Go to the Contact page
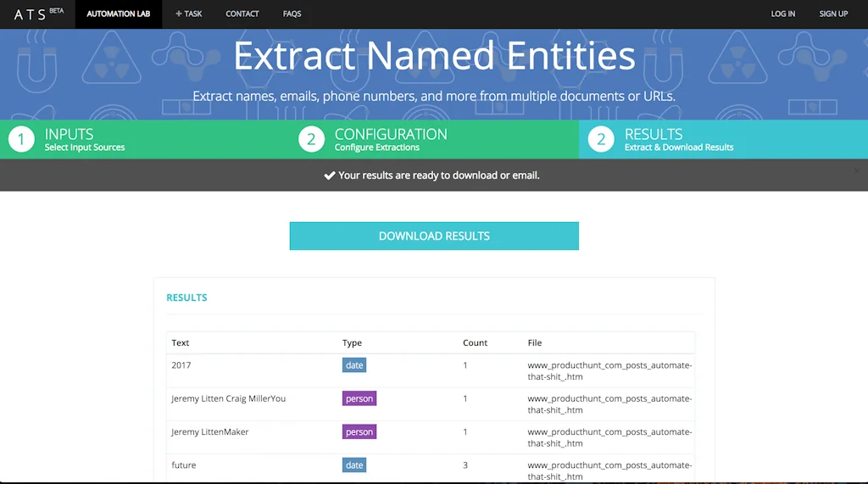The height and width of the screenshot is (484, 868). coord(242,14)
